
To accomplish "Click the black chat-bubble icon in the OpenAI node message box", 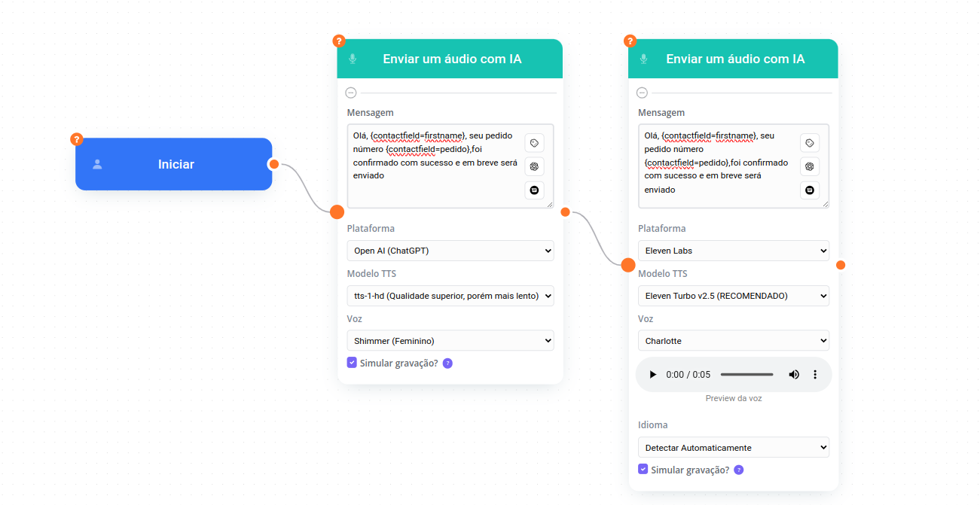I will 534,190.
